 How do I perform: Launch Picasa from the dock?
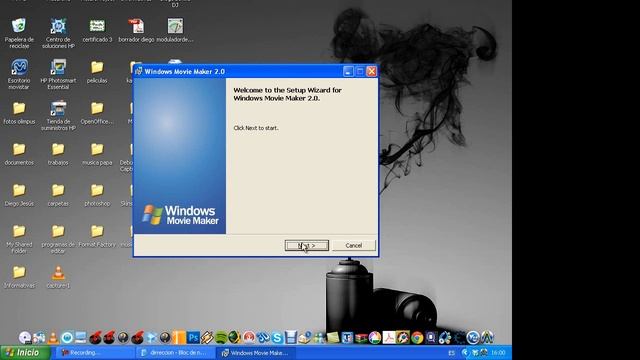375,338
